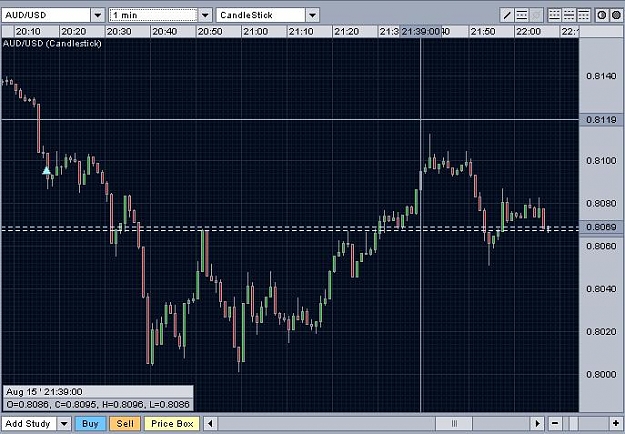625x434 pixels.
Task: Click the scrollbar right arrow
Action: click(x=537, y=423)
